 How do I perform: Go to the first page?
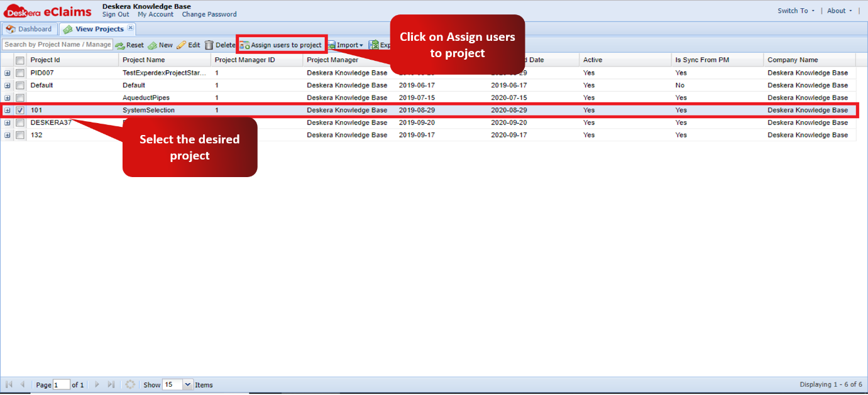click(9, 384)
